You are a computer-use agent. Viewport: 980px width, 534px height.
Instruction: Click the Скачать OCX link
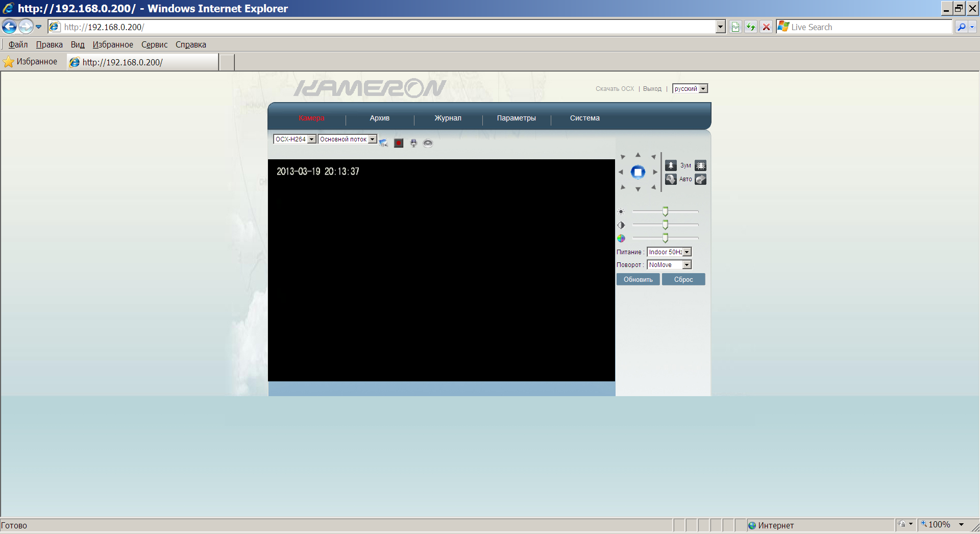pyautogui.click(x=615, y=89)
